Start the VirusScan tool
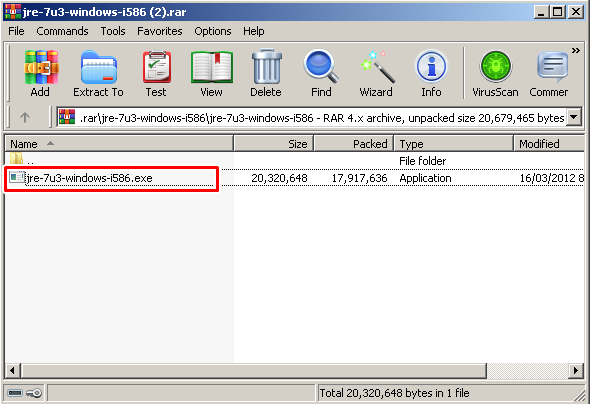This screenshot has width=590, height=404. pyautogui.click(x=495, y=73)
